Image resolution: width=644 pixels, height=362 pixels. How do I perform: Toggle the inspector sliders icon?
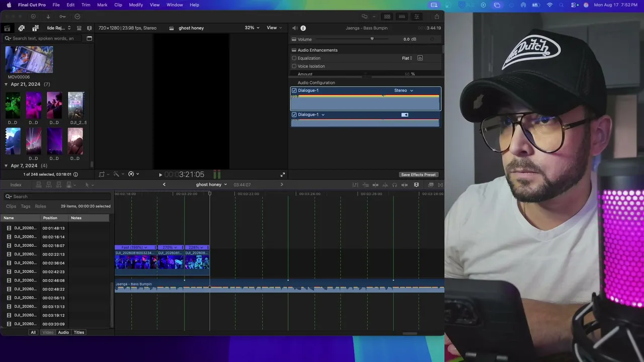coord(417,17)
